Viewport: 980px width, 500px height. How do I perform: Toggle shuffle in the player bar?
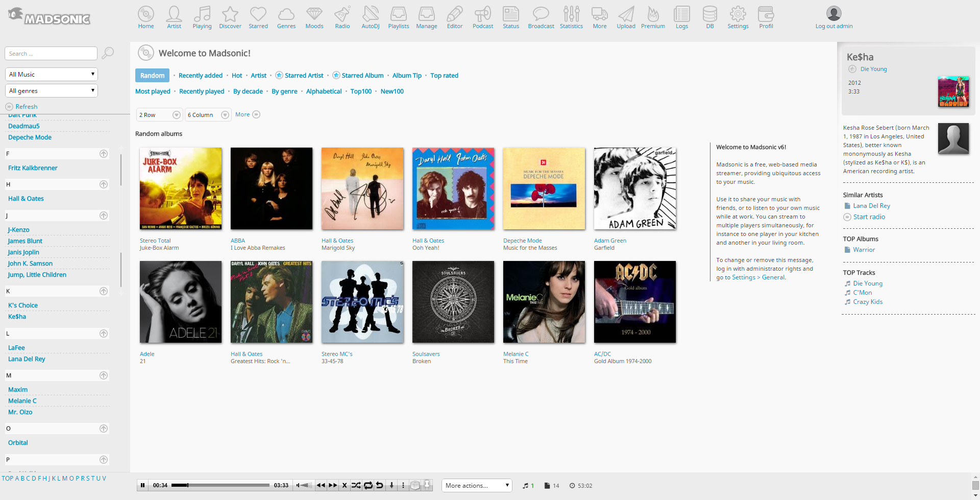[x=356, y=485]
